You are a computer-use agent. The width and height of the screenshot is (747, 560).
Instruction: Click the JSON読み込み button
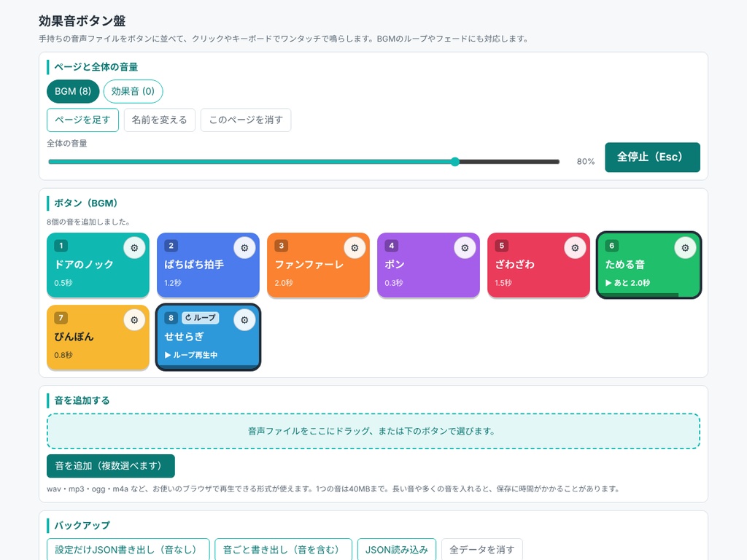[397, 550]
